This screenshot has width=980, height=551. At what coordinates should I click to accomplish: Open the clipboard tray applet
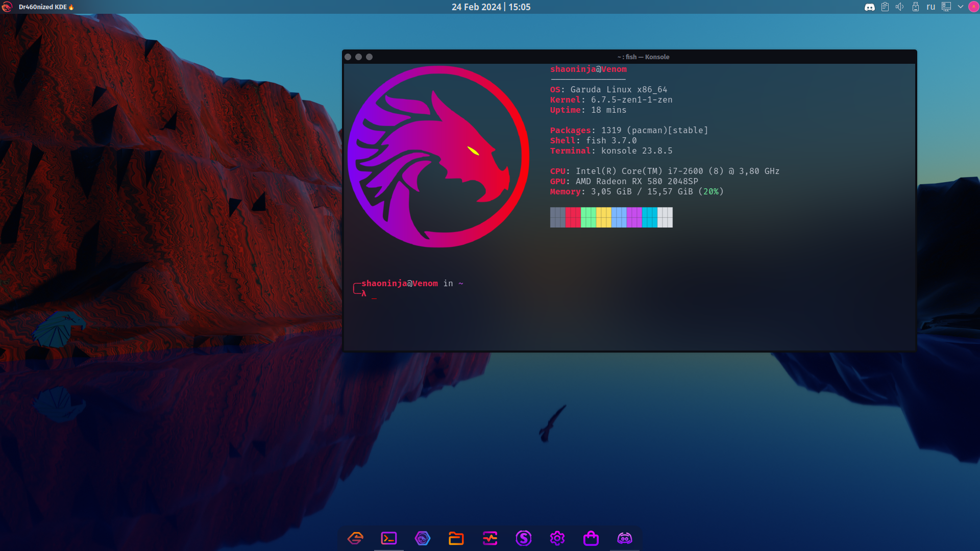click(x=885, y=7)
